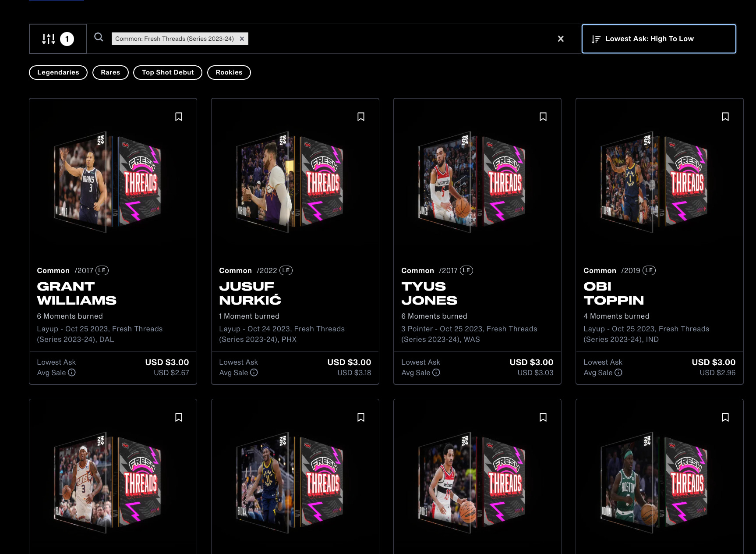The height and width of the screenshot is (554, 756).
Task: Bookmark the Poole Wizards moment card
Action: pyautogui.click(x=543, y=417)
